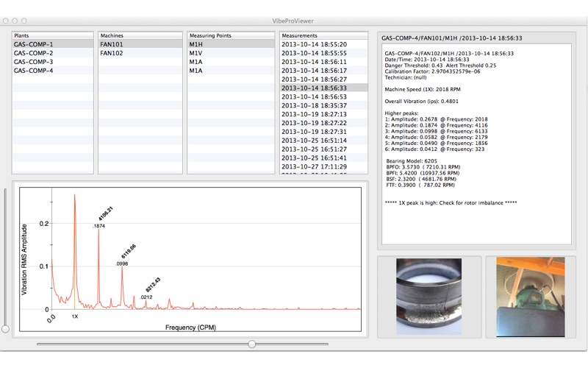The height and width of the screenshot is (368, 588).
Task: Select measurement 2013-10-18 18:35:37
Action: tap(314, 105)
